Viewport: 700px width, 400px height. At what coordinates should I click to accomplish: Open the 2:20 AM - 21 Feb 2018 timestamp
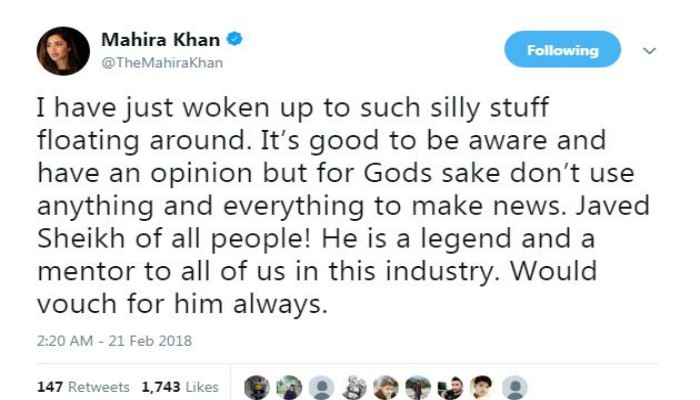[x=114, y=341]
